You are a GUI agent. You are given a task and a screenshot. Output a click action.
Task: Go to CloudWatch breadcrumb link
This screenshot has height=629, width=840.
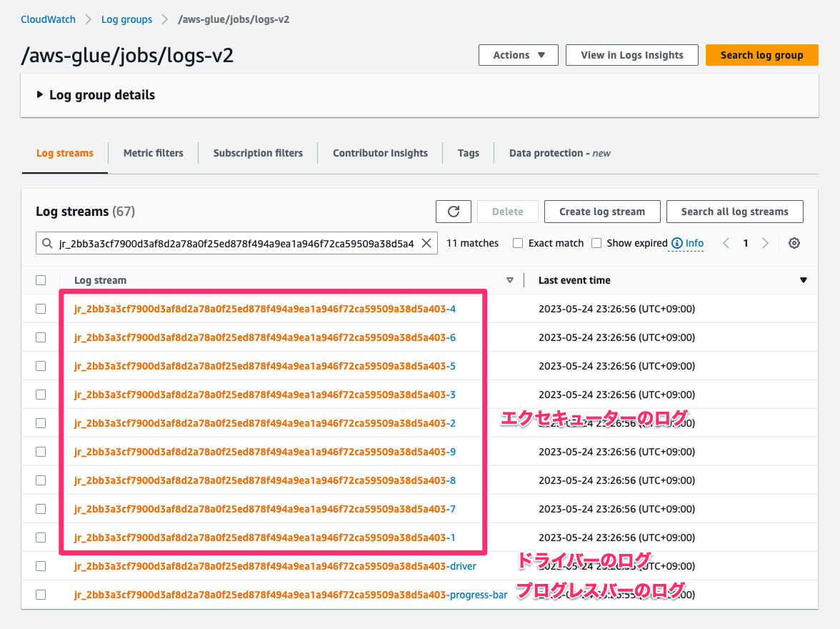point(49,19)
